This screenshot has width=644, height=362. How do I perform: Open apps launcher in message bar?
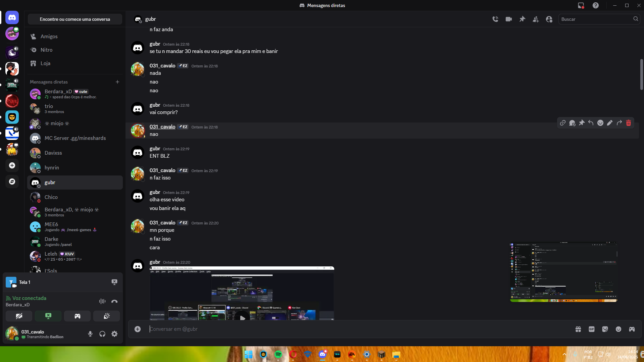tap(632, 329)
